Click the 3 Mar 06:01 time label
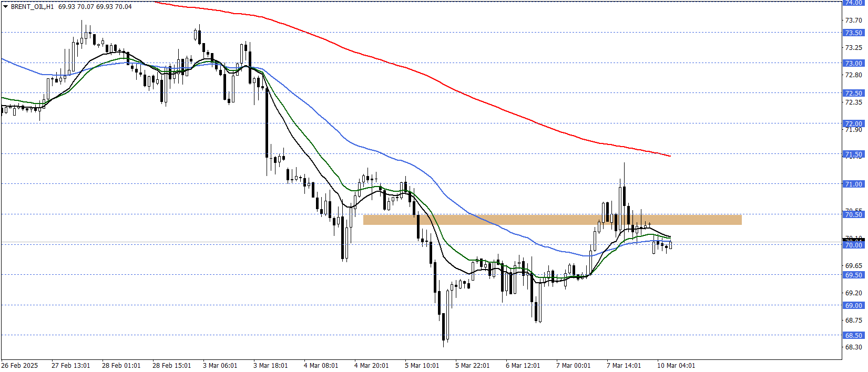 pos(220,365)
